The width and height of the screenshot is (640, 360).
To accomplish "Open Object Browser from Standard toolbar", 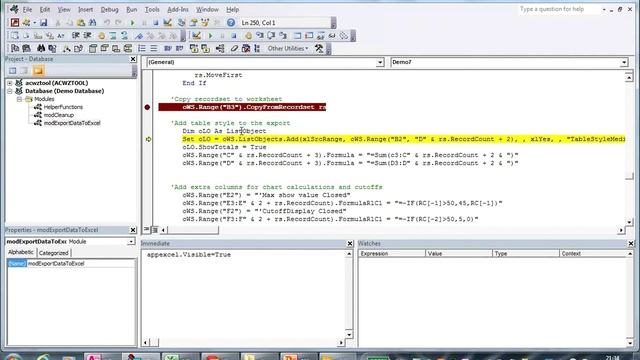I will click(205, 23).
